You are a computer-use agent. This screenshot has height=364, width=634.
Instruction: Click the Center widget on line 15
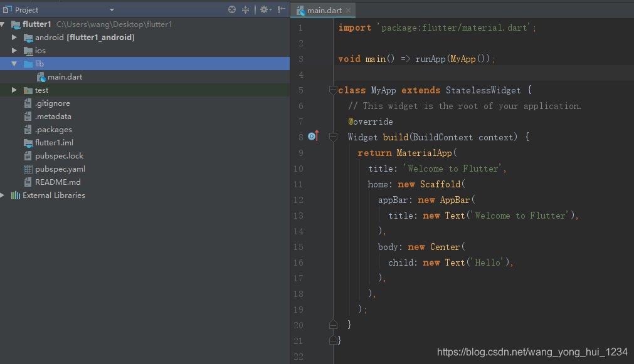445,247
